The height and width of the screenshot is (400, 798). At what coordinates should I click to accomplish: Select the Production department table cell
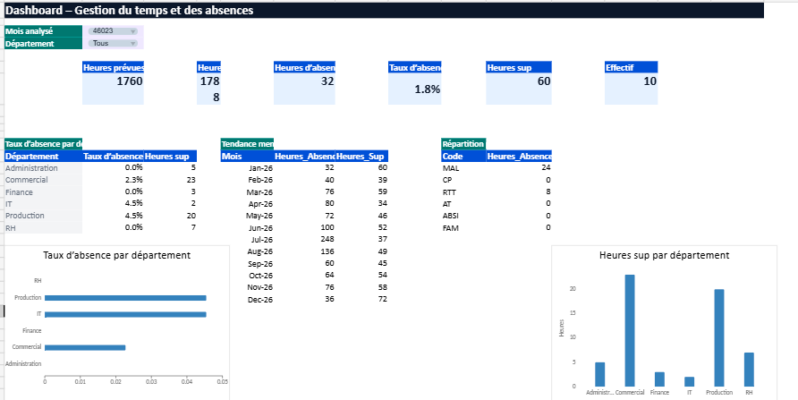[x=43, y=215]
